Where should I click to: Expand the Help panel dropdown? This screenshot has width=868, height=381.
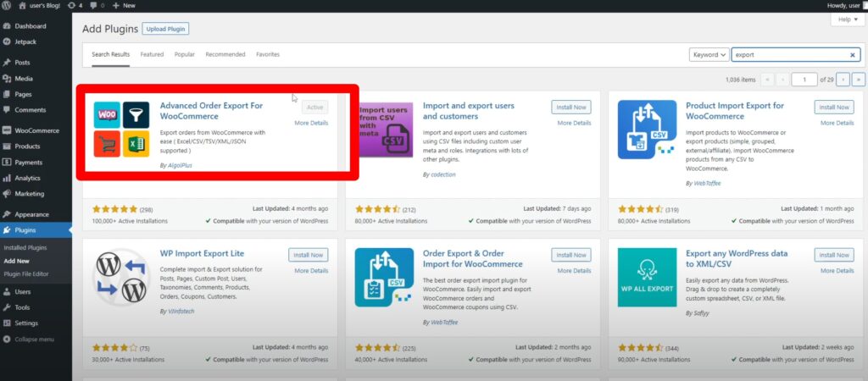848,19
